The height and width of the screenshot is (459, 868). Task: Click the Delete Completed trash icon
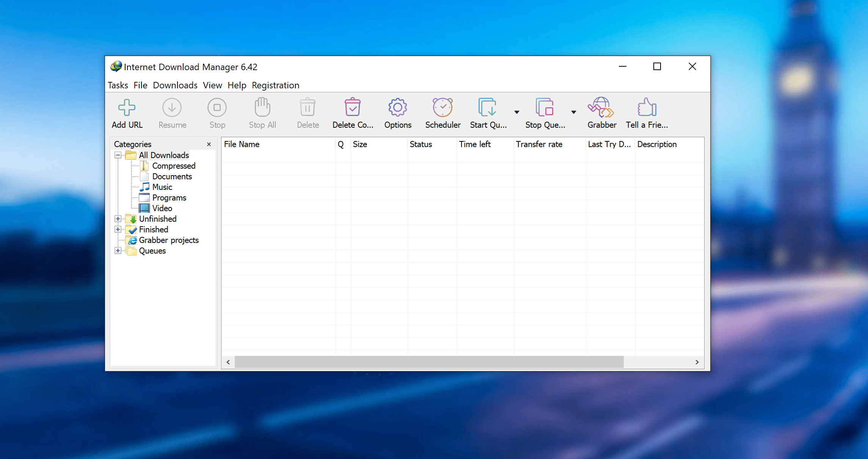point(352,108)
